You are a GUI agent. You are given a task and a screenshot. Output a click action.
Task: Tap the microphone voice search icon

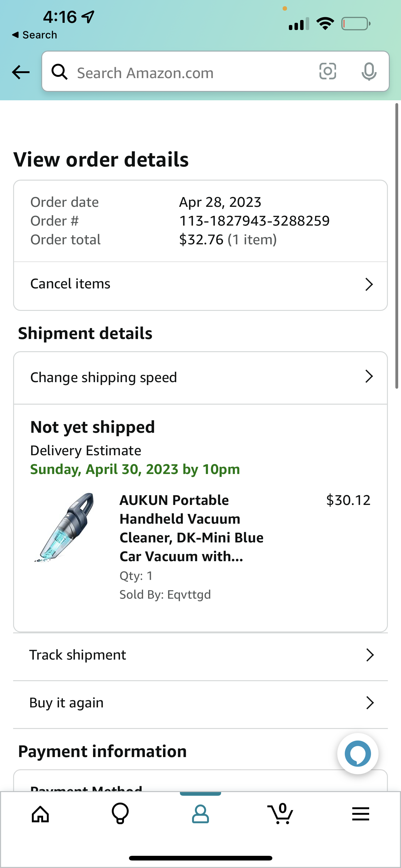pos(369,72)
